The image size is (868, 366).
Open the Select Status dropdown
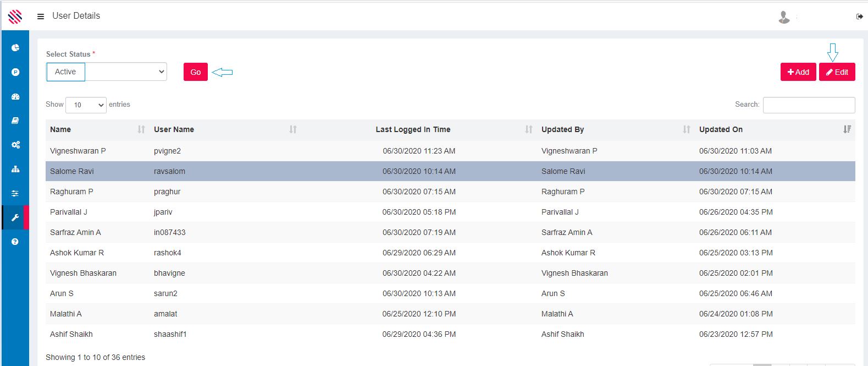point(107,72)
